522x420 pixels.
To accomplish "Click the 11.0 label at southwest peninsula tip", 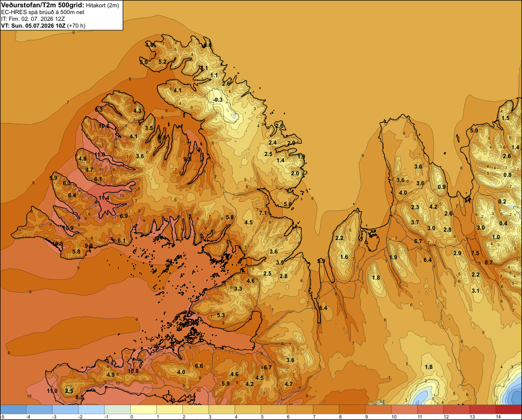I will (52, 391).
